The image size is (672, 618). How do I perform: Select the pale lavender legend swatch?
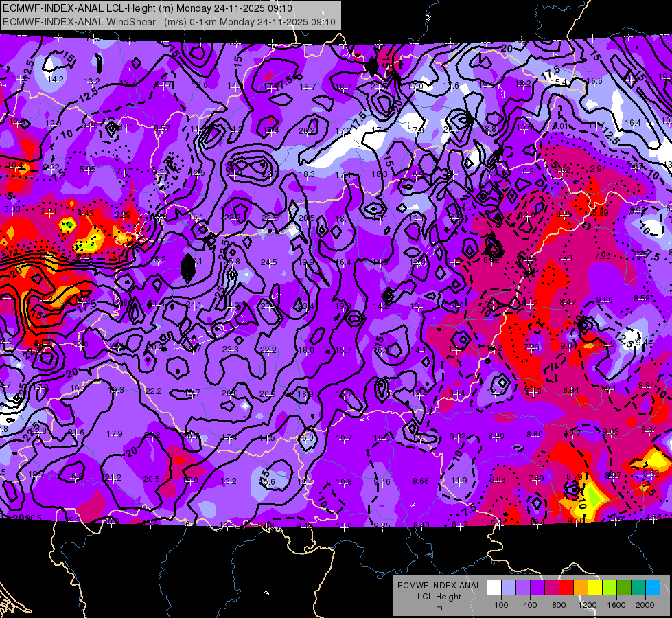(x=508, y=588)
